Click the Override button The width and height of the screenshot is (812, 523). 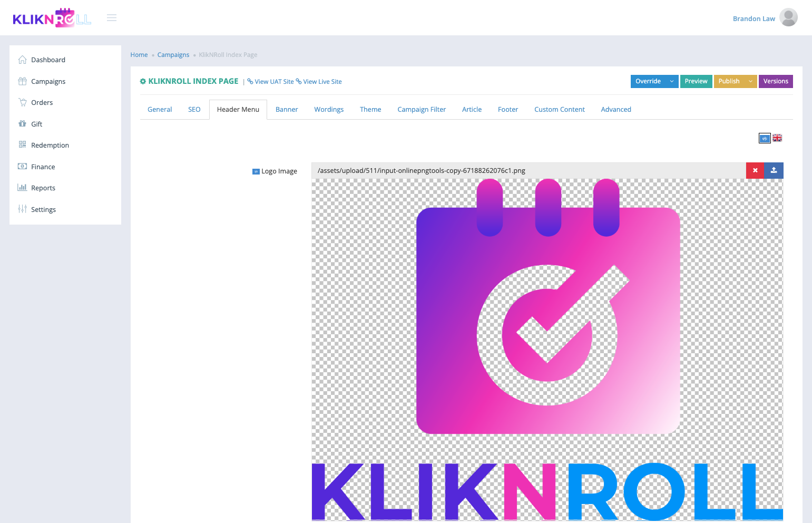(648, 81)
